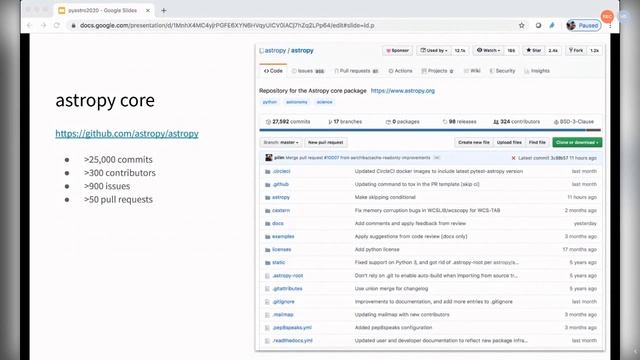Open the 0 packages link
Image resolution: width=640 pixels, height=360 pixels.
[x=402, y=122]
